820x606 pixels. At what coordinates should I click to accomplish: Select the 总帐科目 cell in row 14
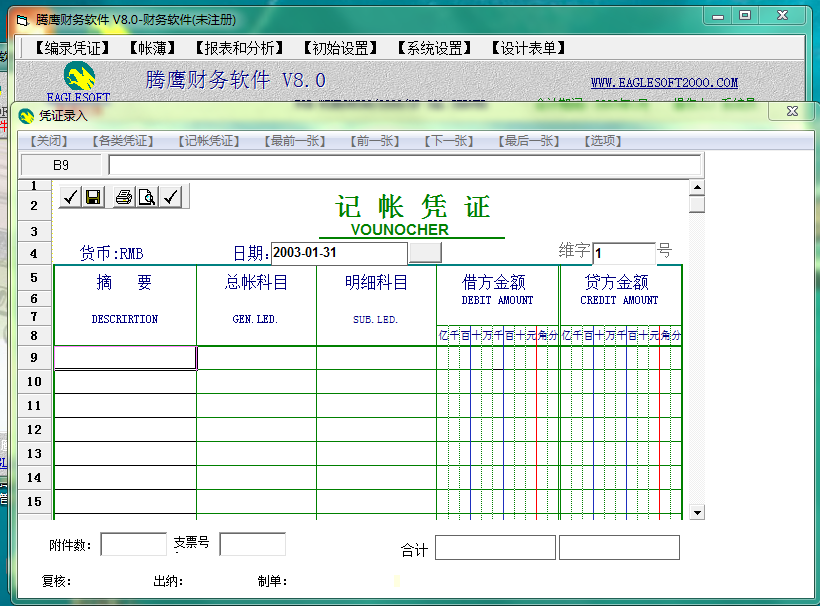coord(257,478)
